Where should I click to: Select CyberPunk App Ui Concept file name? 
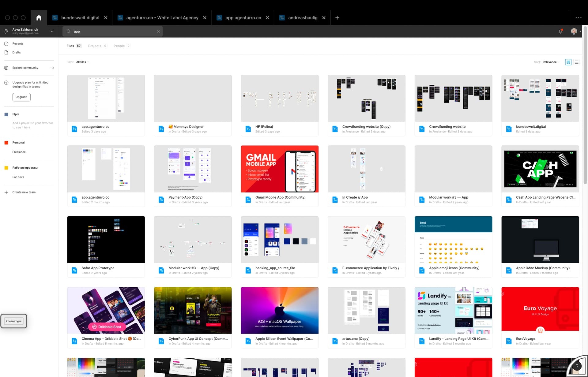pos(198,339)
